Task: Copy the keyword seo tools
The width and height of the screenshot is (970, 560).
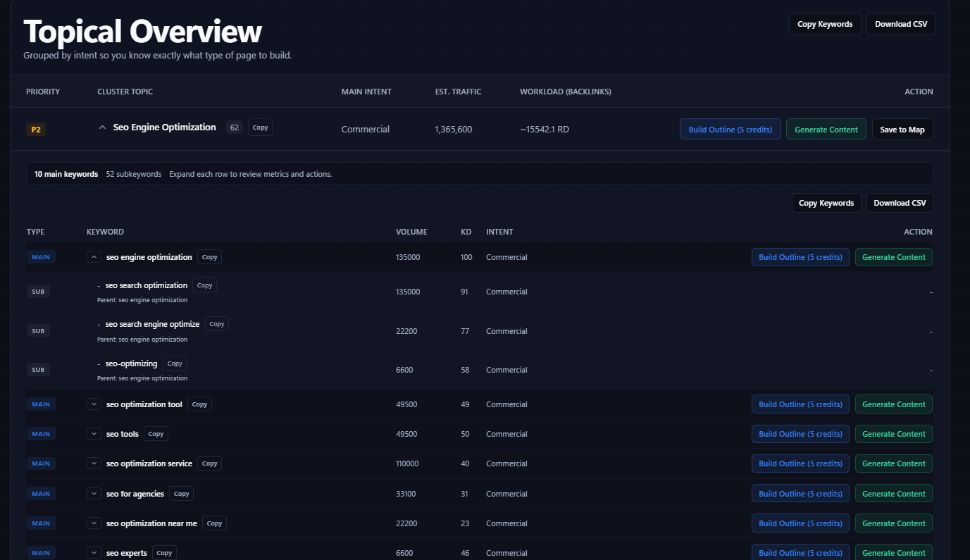Action: [156, 434]
